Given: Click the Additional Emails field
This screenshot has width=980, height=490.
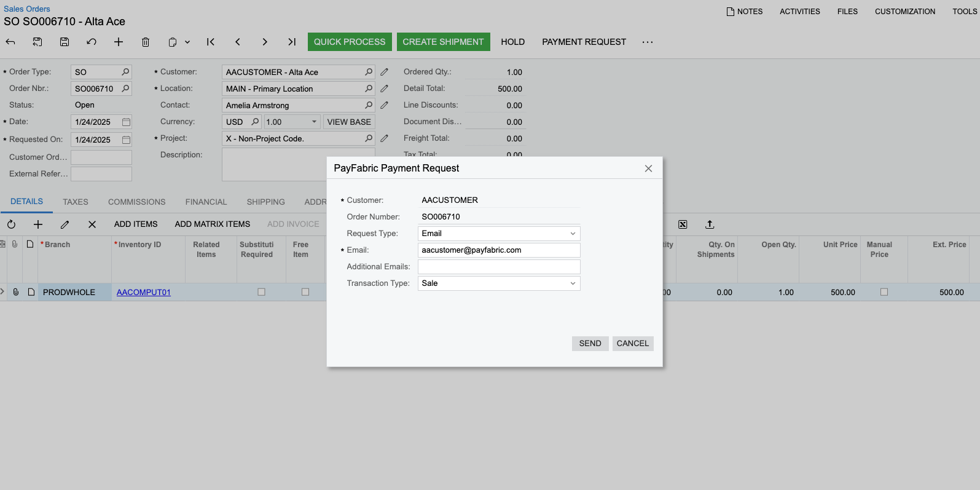Looking at the screenshot, I should [499, 267].
